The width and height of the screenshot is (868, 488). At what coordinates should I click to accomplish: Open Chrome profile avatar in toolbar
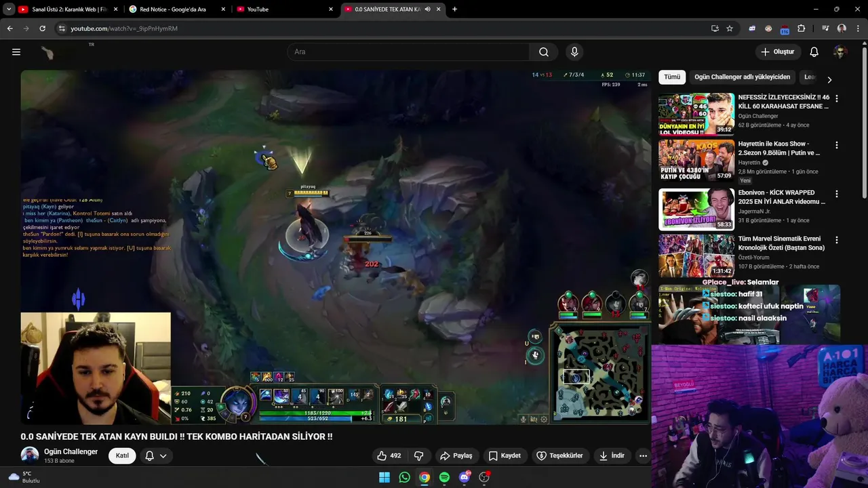tap(842, 28)
